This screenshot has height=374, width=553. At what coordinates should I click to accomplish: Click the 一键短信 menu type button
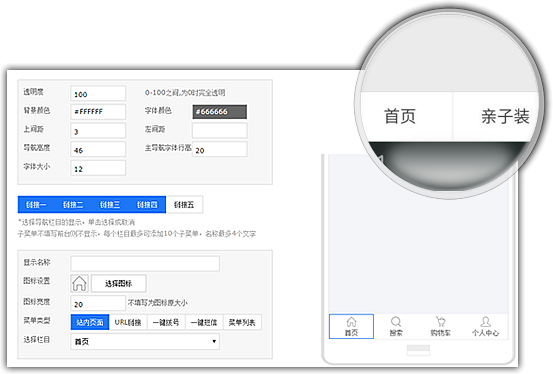tap(204, 322)
